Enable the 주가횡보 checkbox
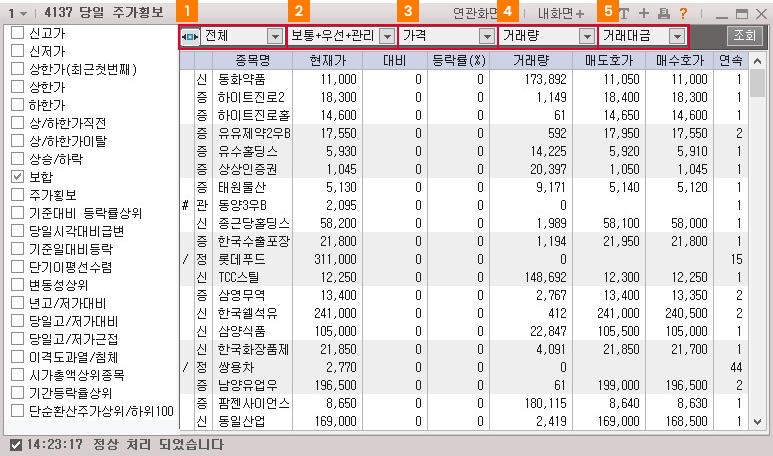 pos(17,195)
